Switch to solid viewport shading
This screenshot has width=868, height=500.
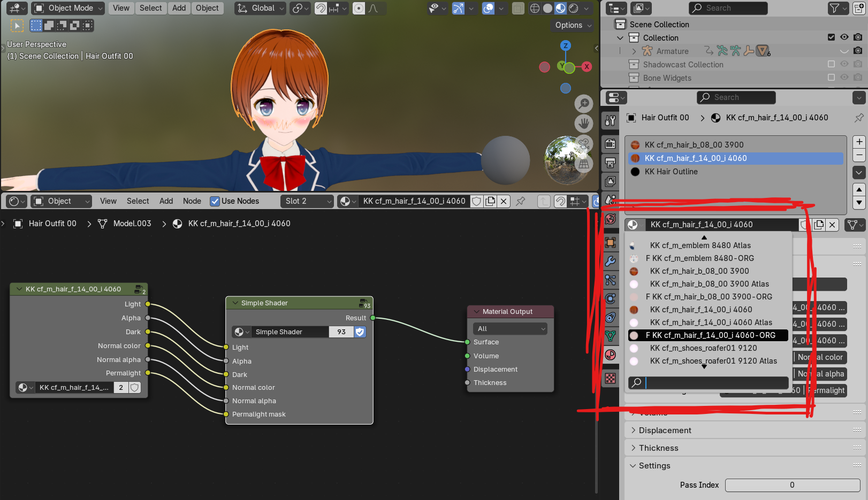pos(547,8)
